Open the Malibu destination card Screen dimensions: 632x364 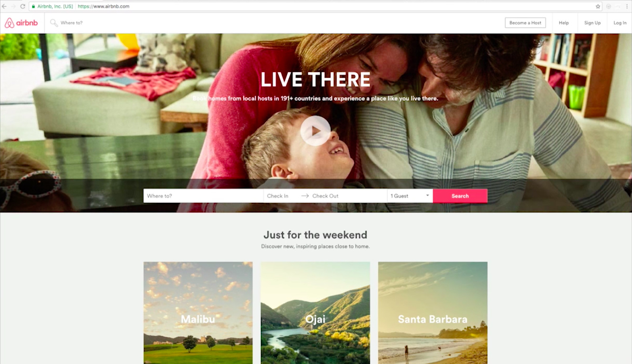tap(198, 313)
